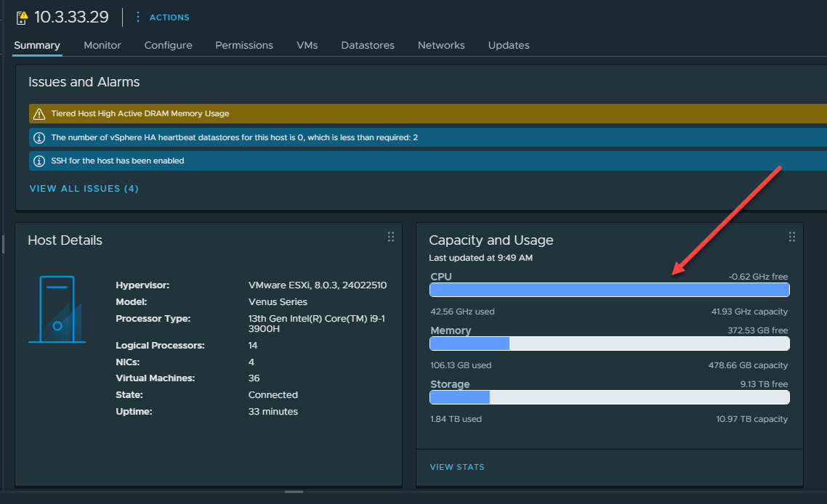
Task: Open the Configure tab
Action: [168, 45]
